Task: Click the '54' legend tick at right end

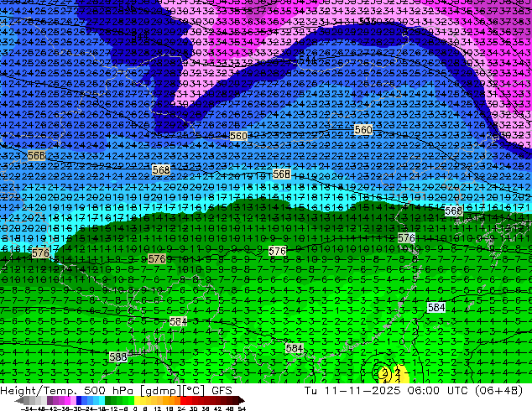Action: tap(242, 408)
